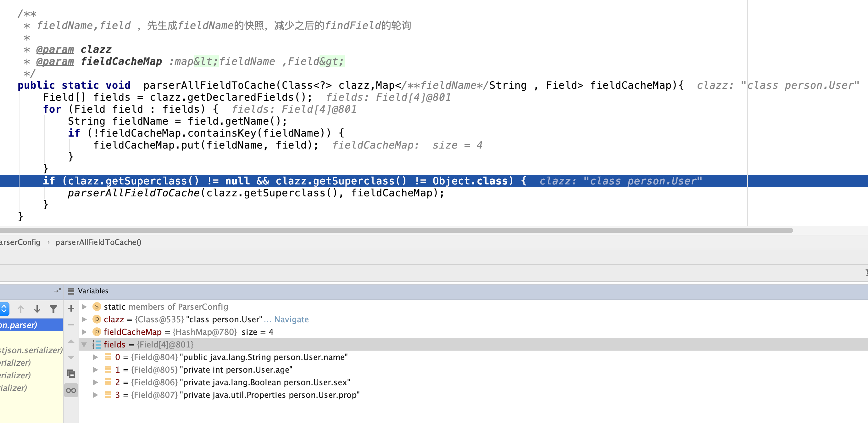The image size is (868, 423).
Task: Expand the clazz variable node
Action: click(84, 319)
